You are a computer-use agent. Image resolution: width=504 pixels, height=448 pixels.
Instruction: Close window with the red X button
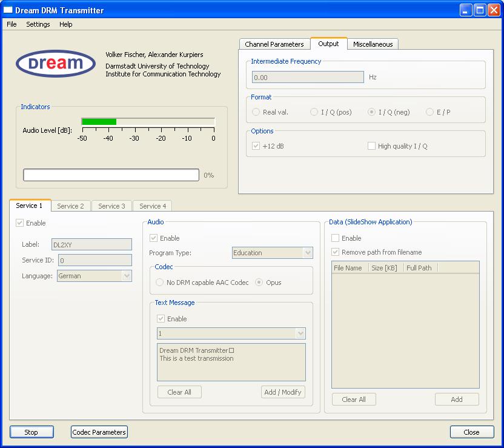pyautogui.click(x=494, y=10)
